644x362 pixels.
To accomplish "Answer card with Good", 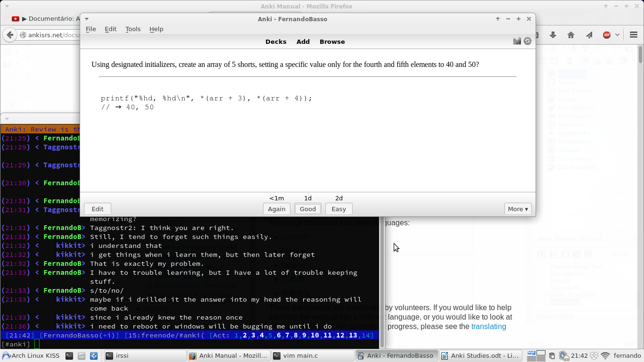I will tap(308, 209).
